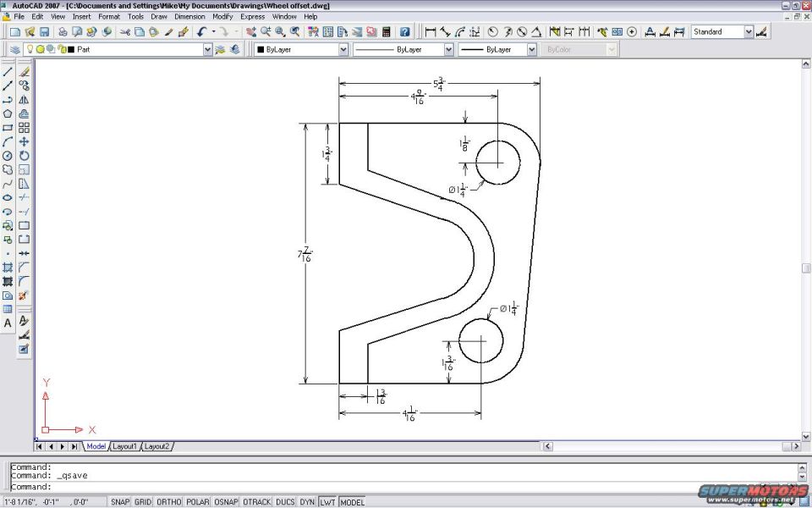Toggle GRID display in status bar
812x508 pixels.
143,502
